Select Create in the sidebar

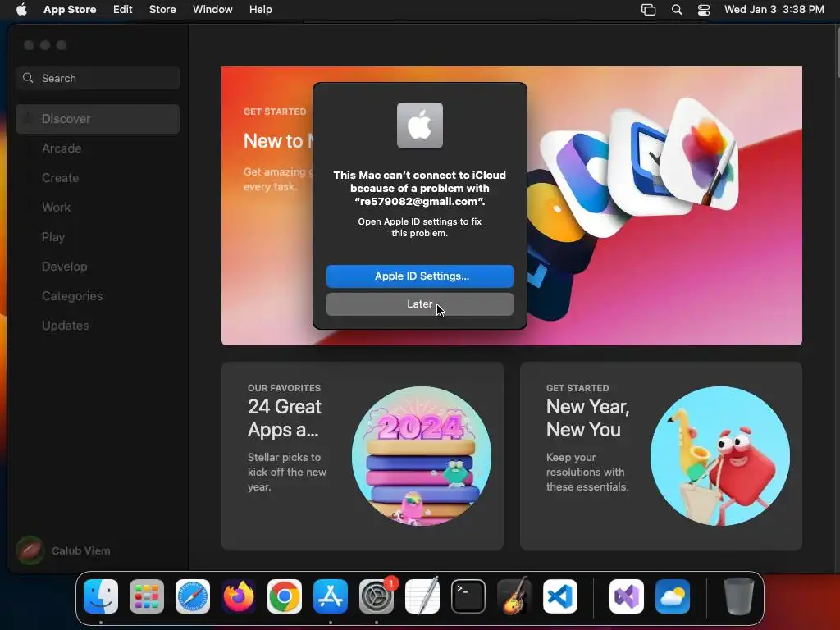click(98, 178)
